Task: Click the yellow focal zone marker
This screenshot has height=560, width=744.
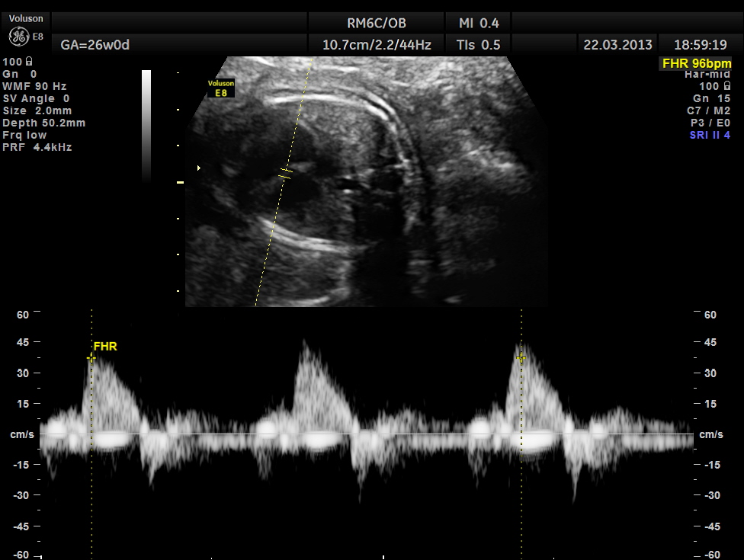Action: [181, 183]
